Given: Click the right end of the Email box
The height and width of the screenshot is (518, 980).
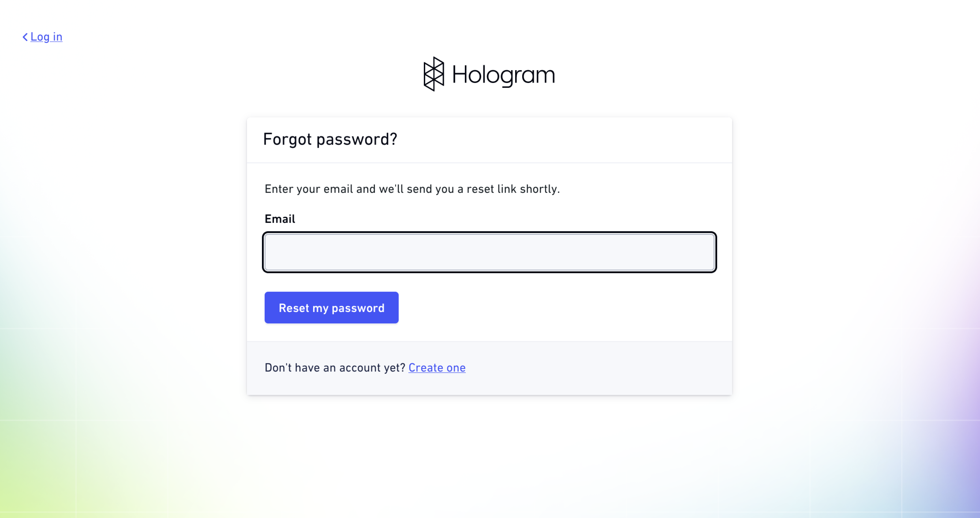Looking at the screenshot, I should pos(705,252).
